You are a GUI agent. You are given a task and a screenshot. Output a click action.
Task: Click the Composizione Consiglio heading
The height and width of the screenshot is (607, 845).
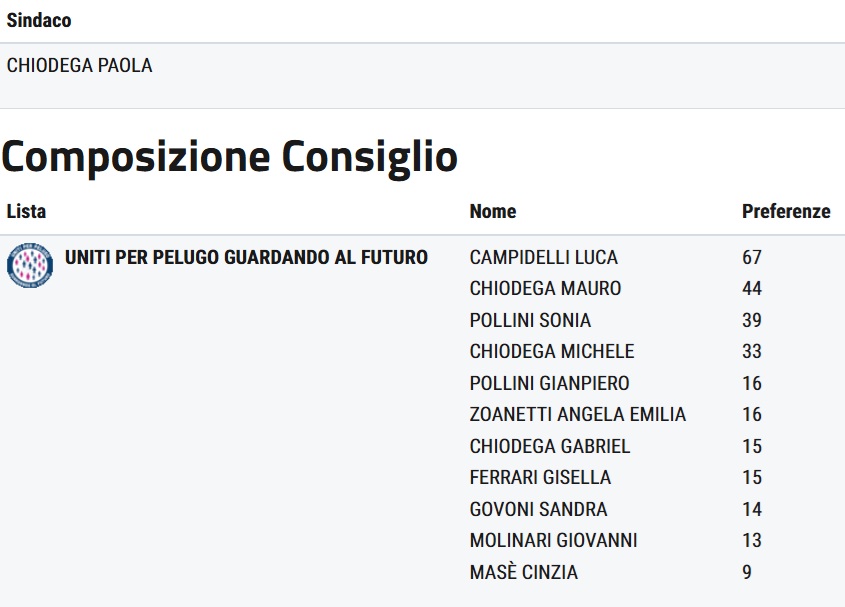coord(230,157)
